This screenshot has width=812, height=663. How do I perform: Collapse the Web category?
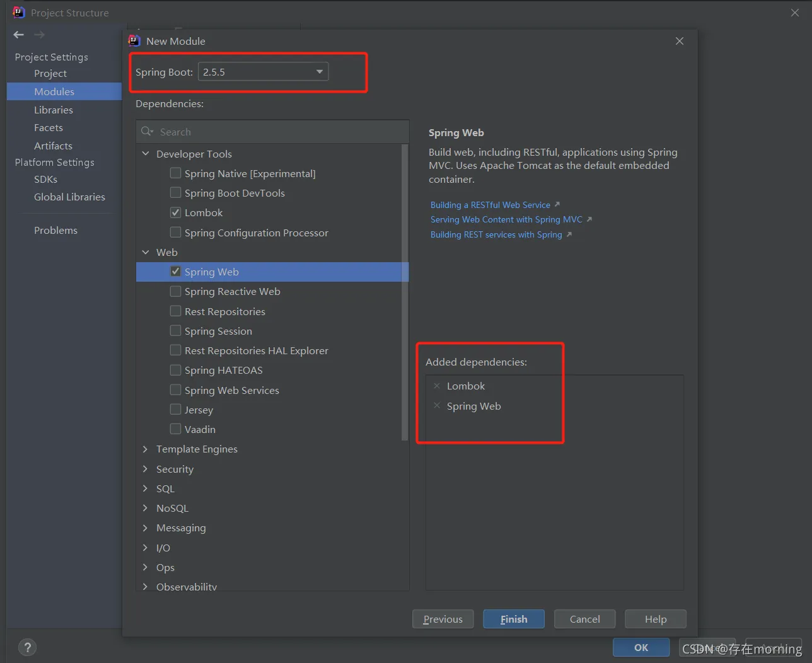(146, 252)
